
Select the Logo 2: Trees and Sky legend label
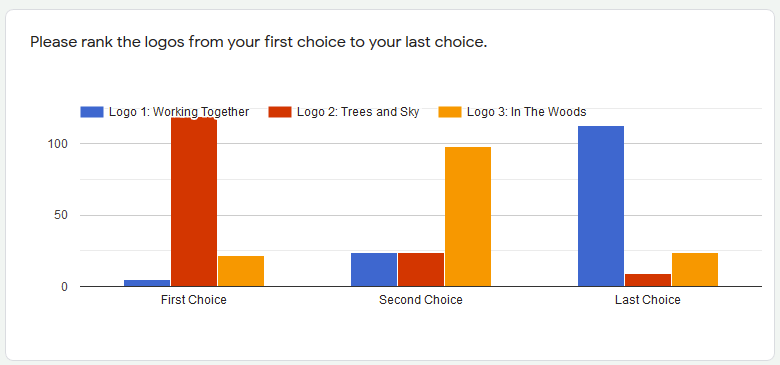point(358,112)
